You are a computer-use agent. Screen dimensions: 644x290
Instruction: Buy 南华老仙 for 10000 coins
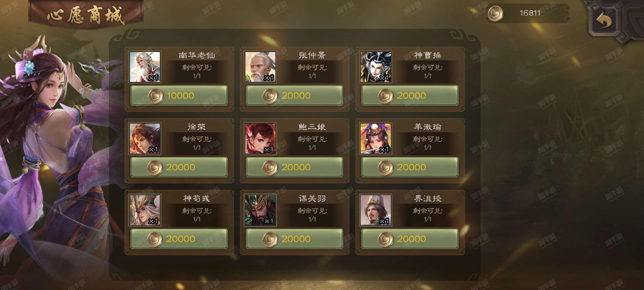(179, 96)
